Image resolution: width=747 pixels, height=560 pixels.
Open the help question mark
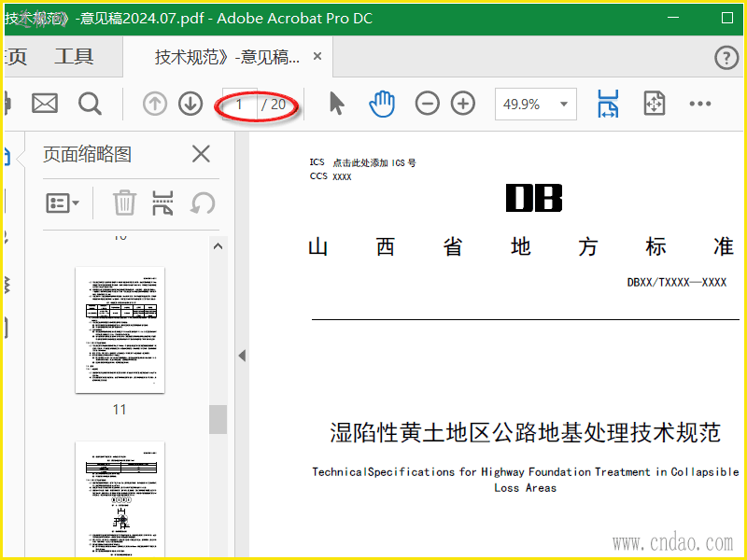click(x=726, y=58)
